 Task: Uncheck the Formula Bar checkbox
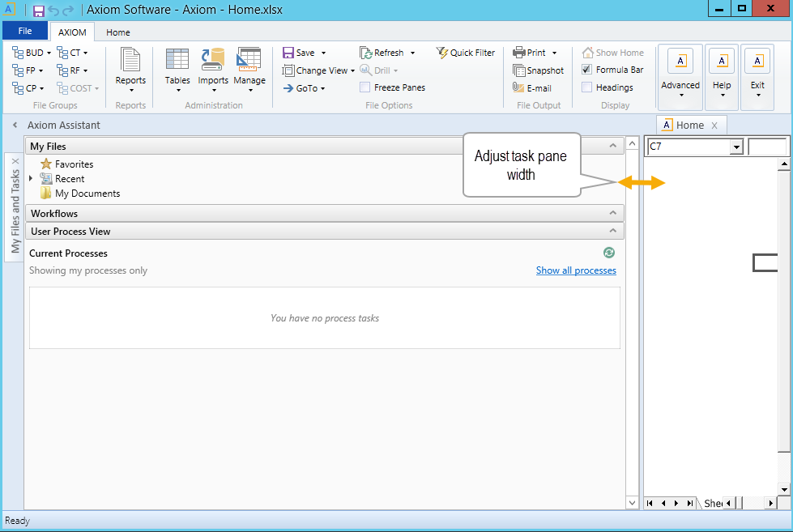click(x=586, y=70)
